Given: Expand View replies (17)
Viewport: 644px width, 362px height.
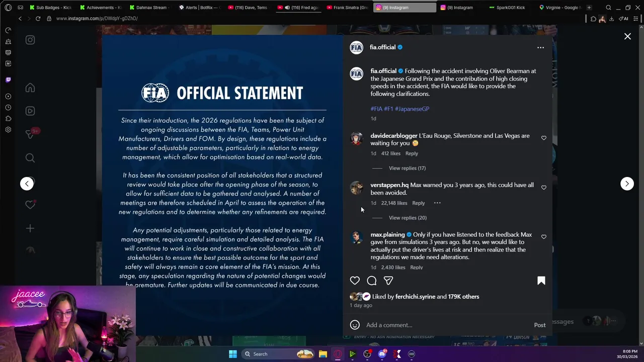Looking at the screenshot, I should point(407,168).
